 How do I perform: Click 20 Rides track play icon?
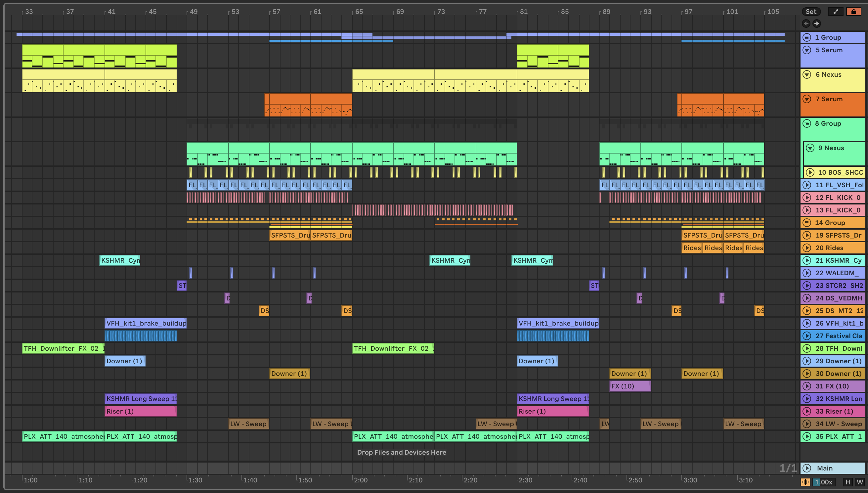807,248
